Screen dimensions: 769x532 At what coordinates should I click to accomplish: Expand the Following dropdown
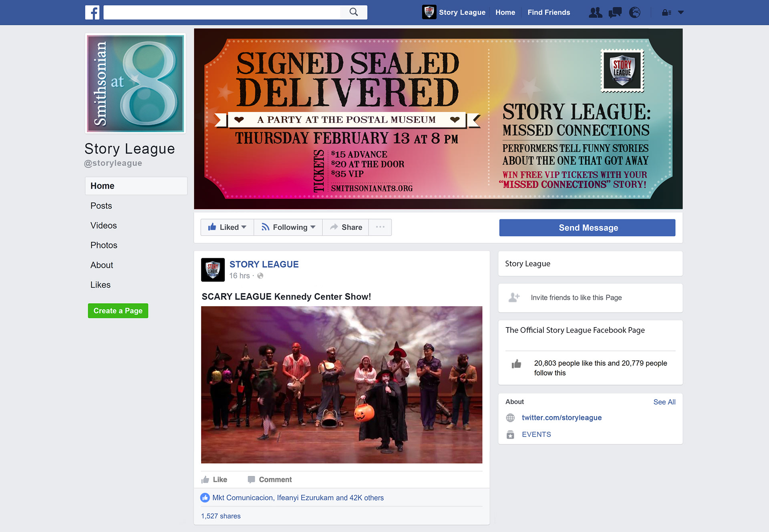[x=288, y=227]
